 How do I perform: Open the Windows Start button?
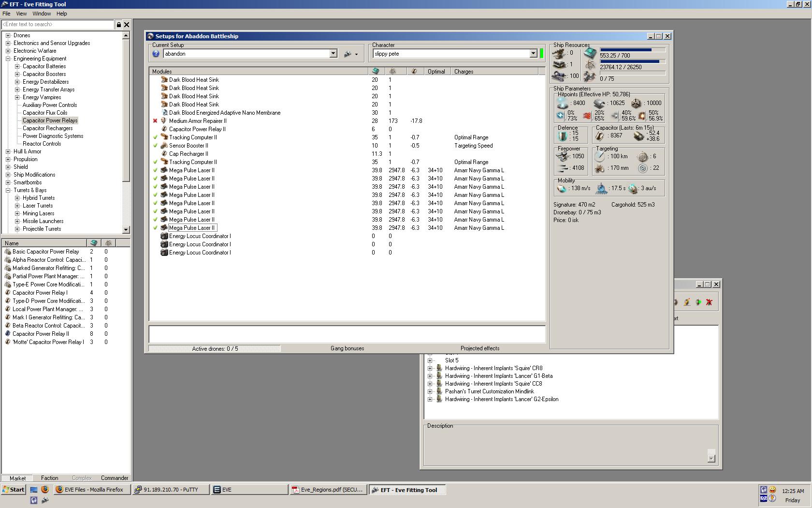pyautogui.click(x=14, y=490)
